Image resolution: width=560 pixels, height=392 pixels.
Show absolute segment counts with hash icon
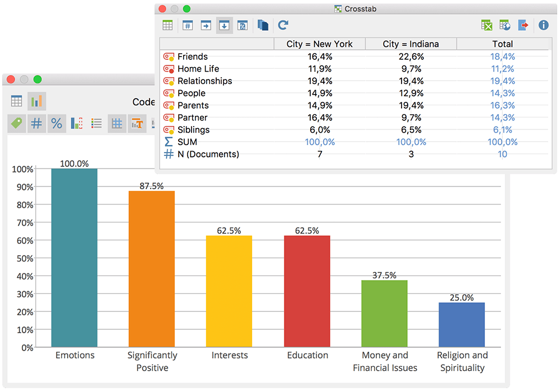click(188, 25)
